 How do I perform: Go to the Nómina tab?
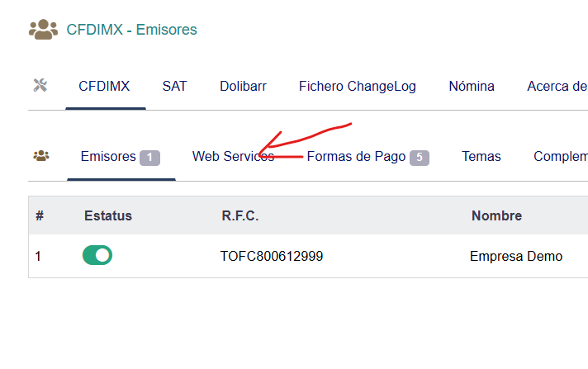(472, 86)
